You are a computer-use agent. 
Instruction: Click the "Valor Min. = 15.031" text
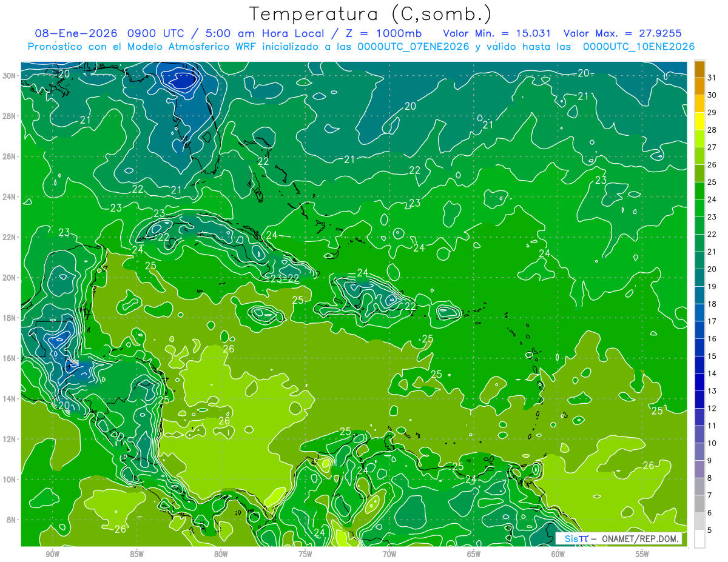(497, 33)
